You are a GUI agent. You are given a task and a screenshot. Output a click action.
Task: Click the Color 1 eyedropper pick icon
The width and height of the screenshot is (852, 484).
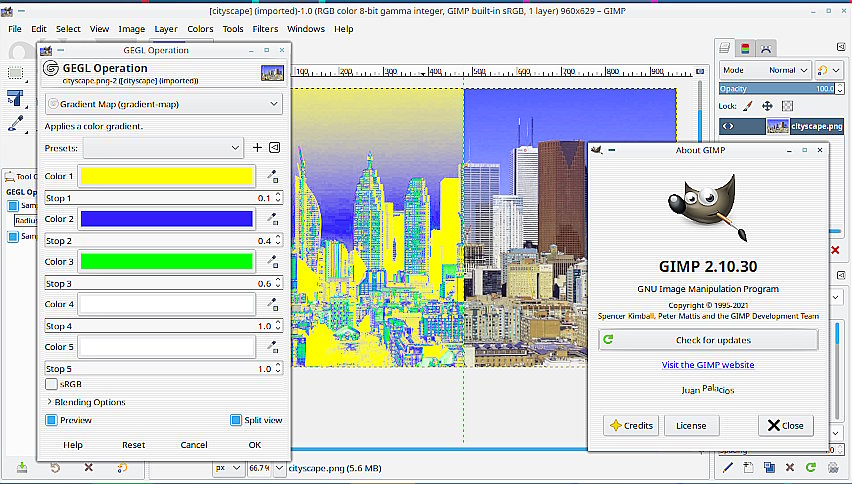[272, 176]
